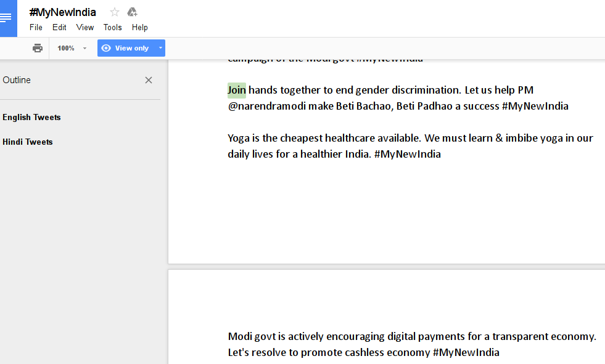605x364 pixels.
Task: Close the Outline panel
Action: click(149, 80)
